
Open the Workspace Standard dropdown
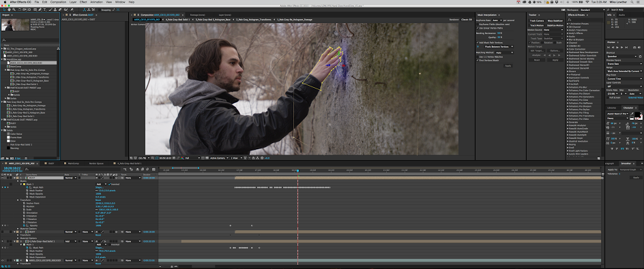pyautogui.click(x=592, y=10)
